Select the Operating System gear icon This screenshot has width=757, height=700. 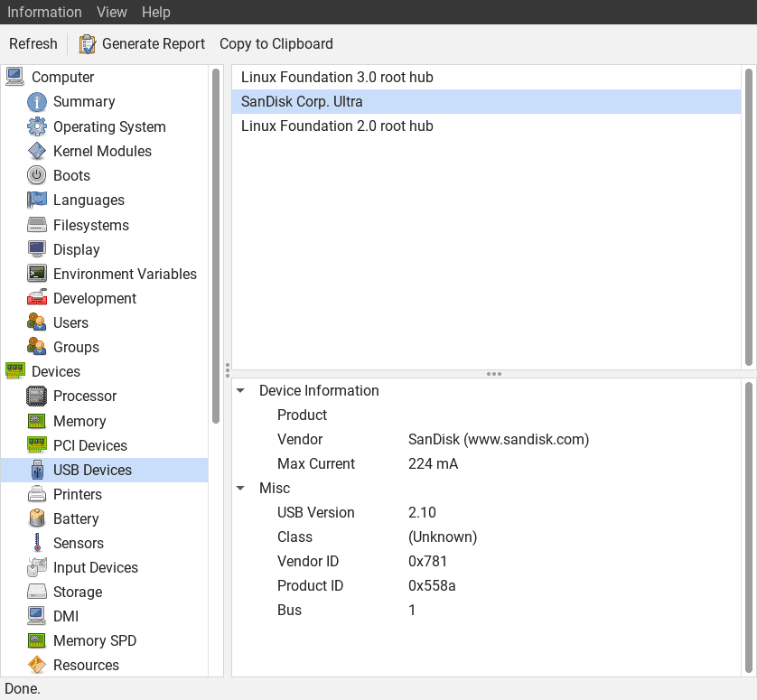coord(37,126)
